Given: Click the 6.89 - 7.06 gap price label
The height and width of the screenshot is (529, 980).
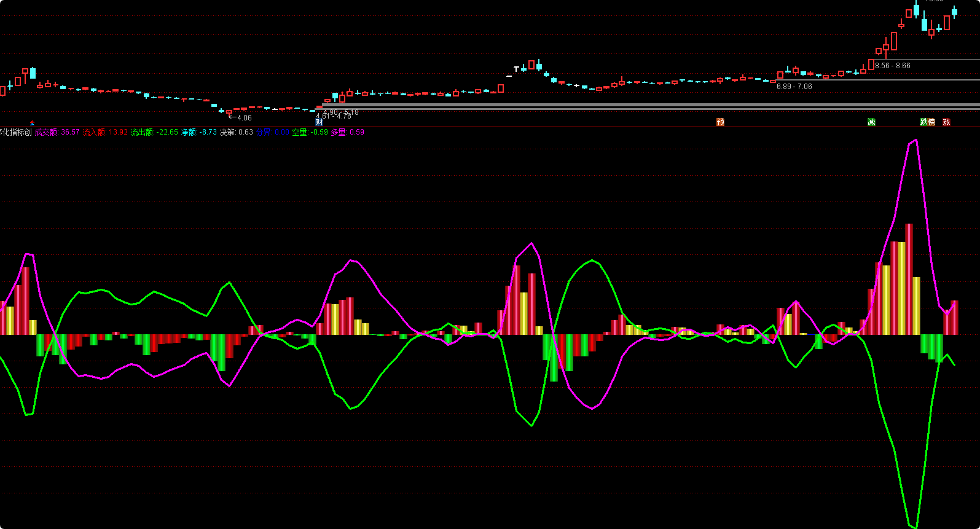Looking at the screenshot, I should coord(794,87).
